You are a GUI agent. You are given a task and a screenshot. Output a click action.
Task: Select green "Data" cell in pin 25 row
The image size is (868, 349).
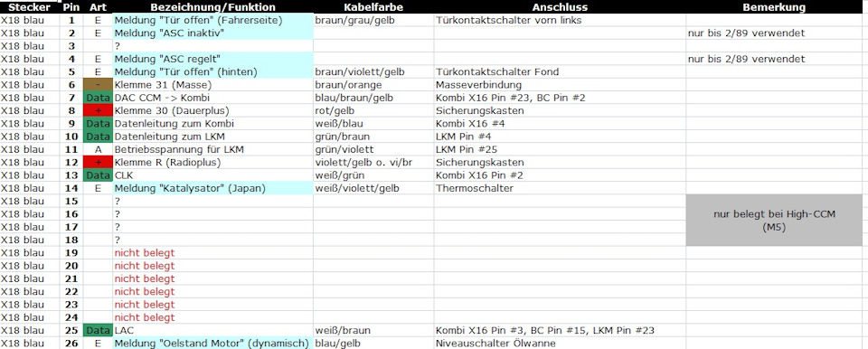[98, 330]
